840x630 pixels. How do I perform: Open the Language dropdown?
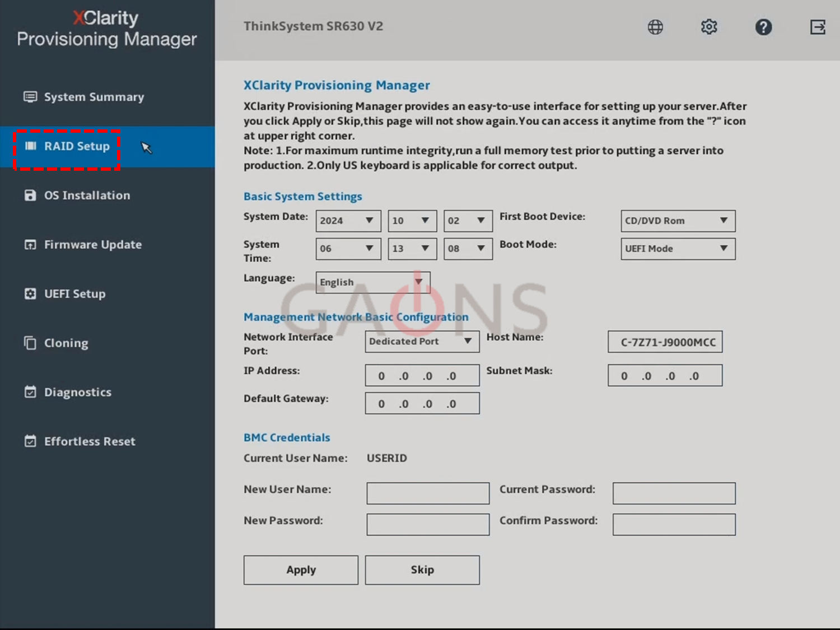coord(373,282)
